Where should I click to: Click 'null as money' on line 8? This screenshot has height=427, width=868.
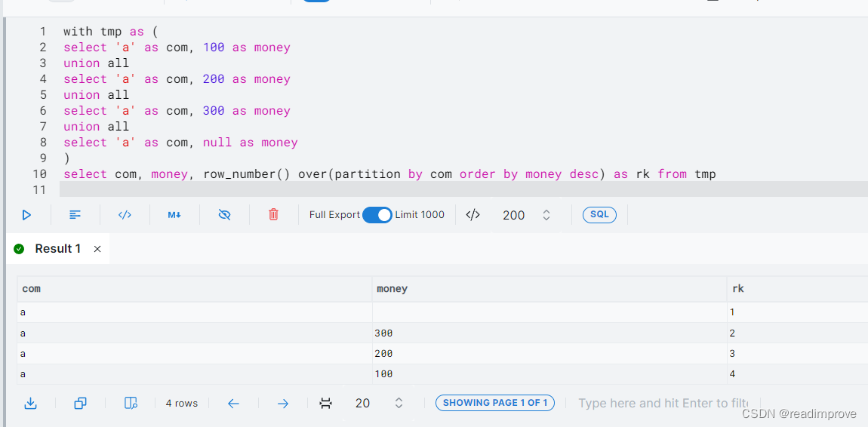coord(251,143)
